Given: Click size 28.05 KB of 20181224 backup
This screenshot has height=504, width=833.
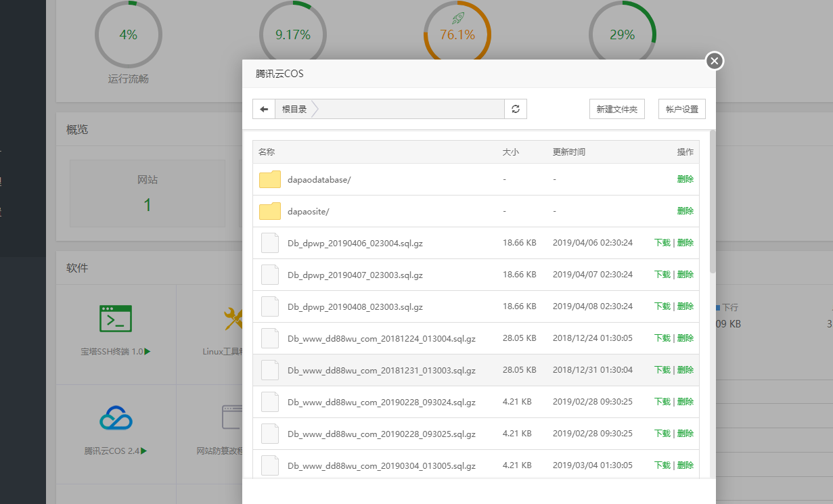Looking at the screenshot, I should pyautogui.click(x=520, y=338).
